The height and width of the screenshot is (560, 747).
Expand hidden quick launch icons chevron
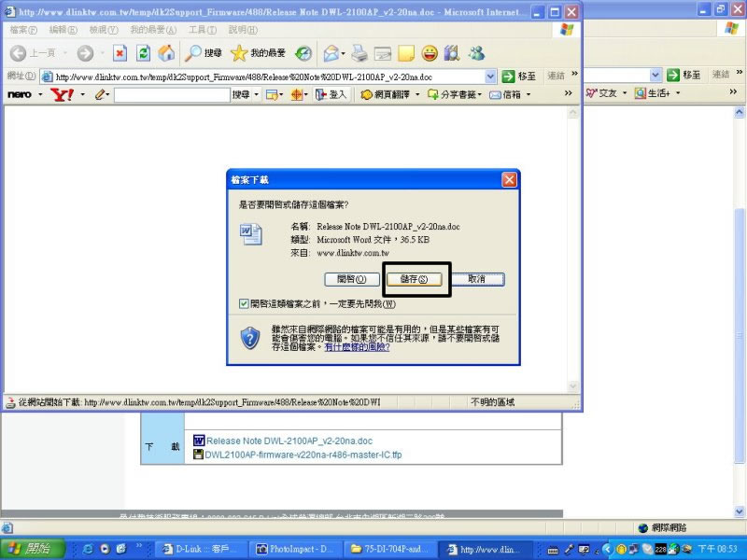point(139,545)
